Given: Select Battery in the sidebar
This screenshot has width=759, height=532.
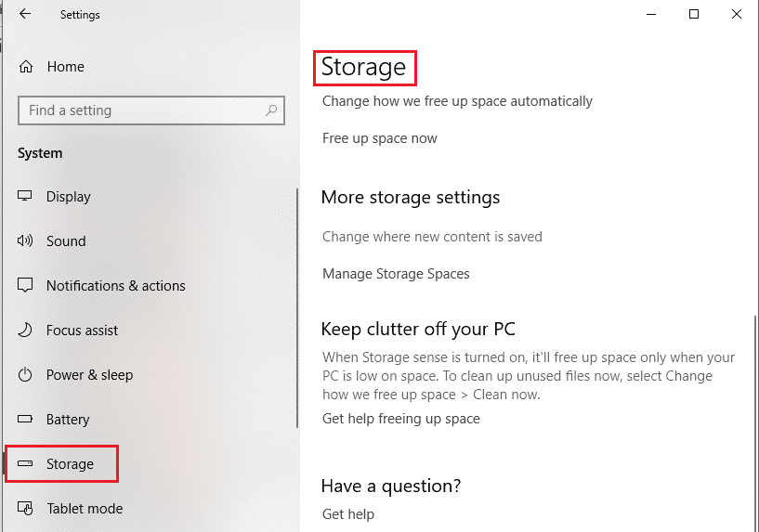Looking at the screenshot, I should (x=68, y=420).
